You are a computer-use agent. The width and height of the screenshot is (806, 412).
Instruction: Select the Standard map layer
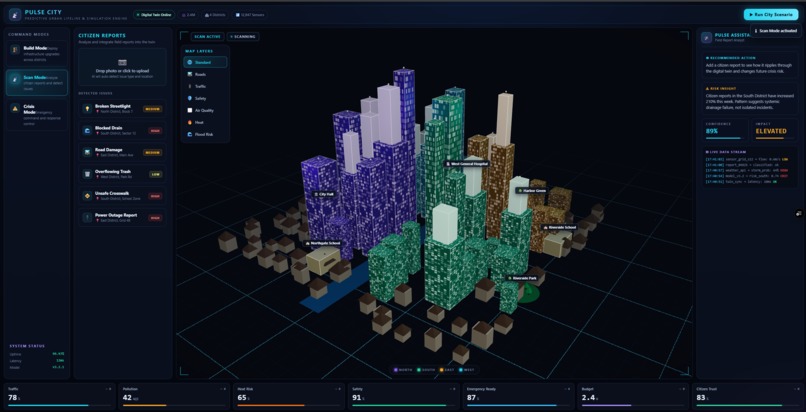pos(205,62)
